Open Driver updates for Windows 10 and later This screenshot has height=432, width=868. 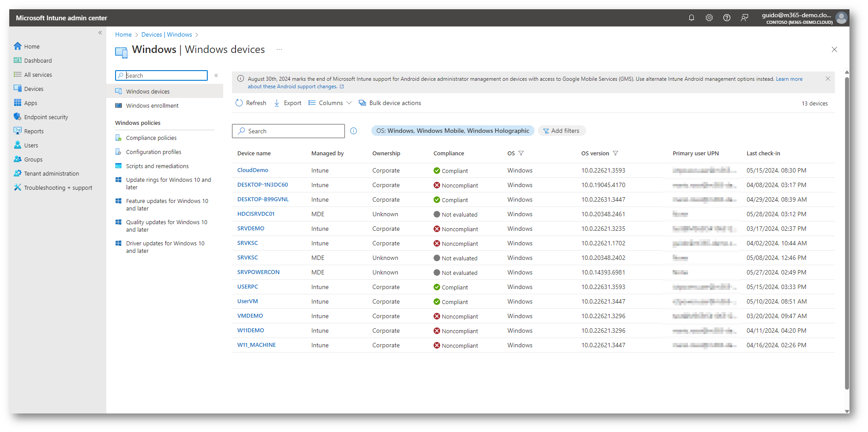(x=165, y=247)
